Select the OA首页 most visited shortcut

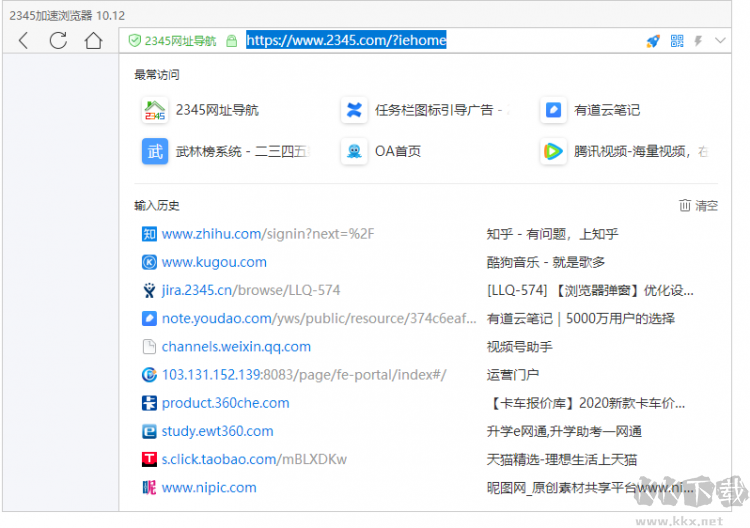(x=397, y=152)
